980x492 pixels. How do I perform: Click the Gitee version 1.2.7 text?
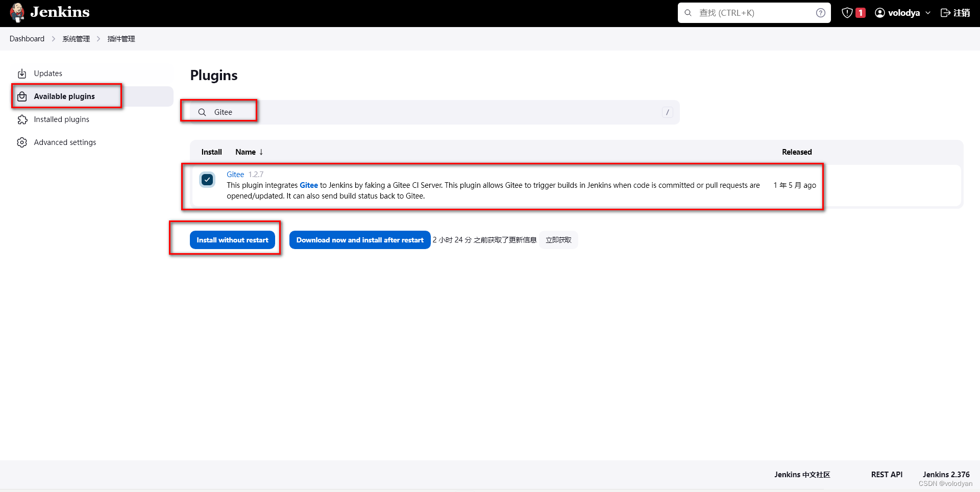coord(256,175)
